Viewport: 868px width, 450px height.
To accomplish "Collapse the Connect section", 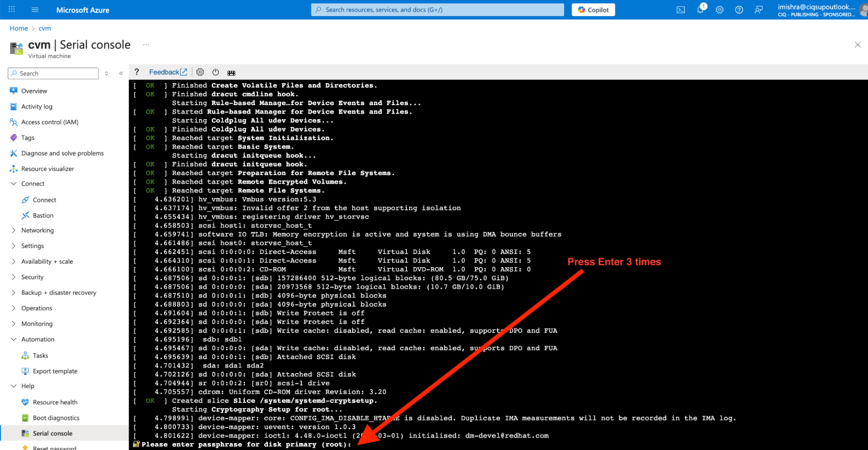I will [13, 184].
